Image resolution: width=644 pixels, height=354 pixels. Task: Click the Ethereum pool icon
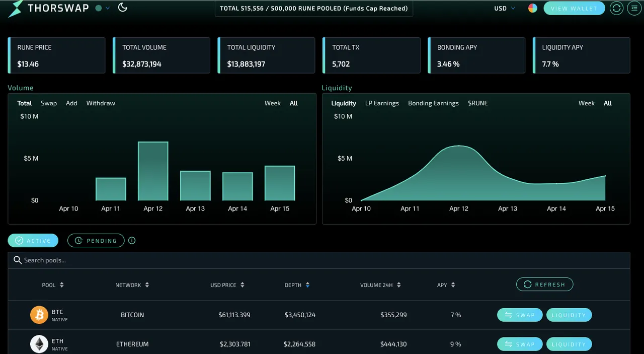coord(39,344)
